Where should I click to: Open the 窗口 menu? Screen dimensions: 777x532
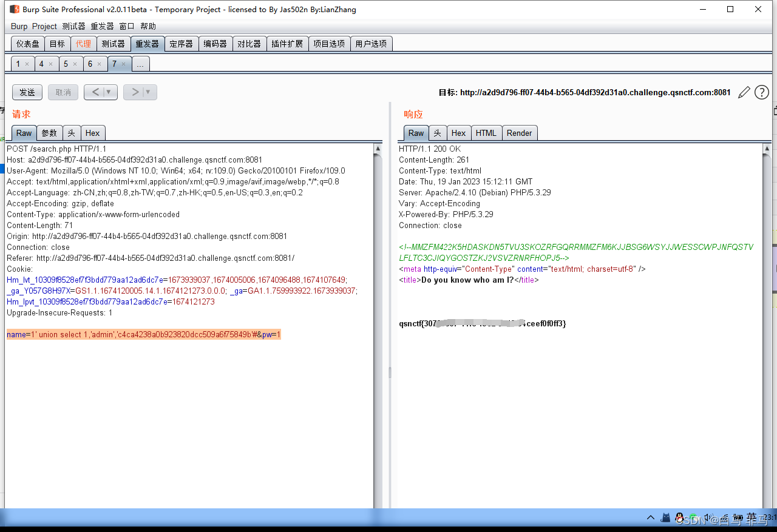click(x=127, y=26)
